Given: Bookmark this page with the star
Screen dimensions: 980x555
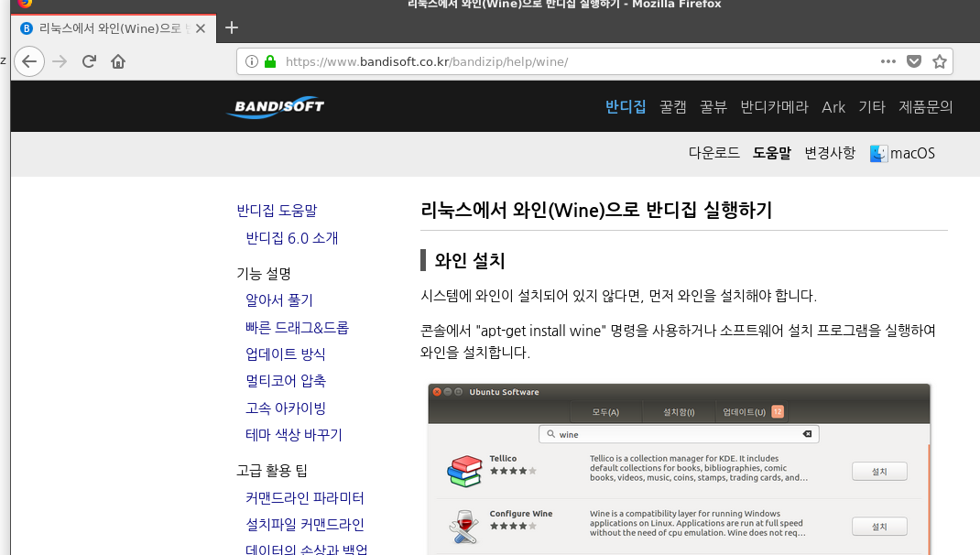Looking at the screenshot, I should click(940, 61).
